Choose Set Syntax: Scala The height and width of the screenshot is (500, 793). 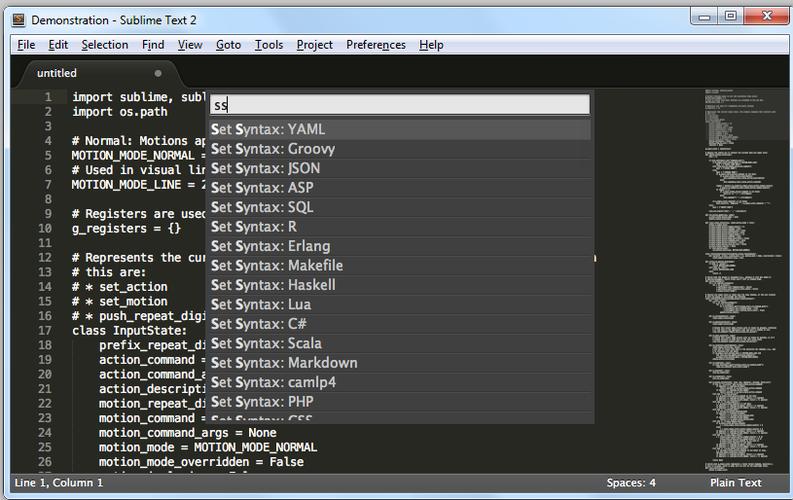click(x=401, y=344)
